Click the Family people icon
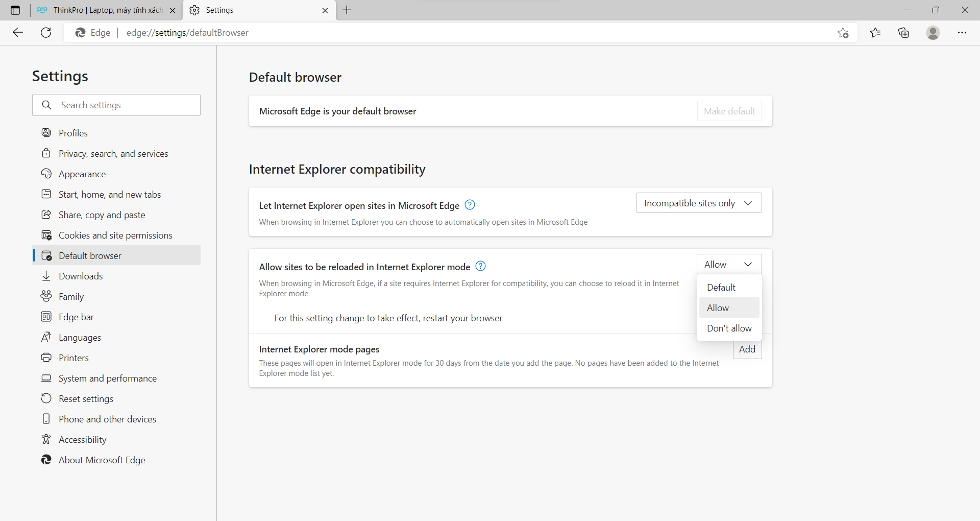This screenshot has height=521, width=980. coord(46,296)
